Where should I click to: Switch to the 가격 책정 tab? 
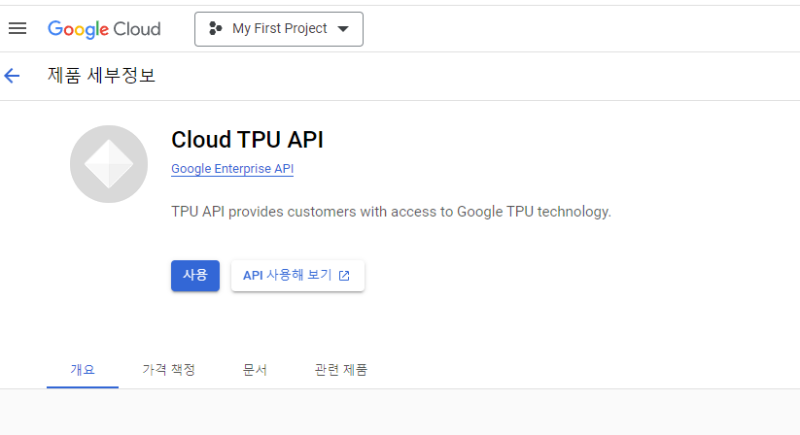(169, 370)
